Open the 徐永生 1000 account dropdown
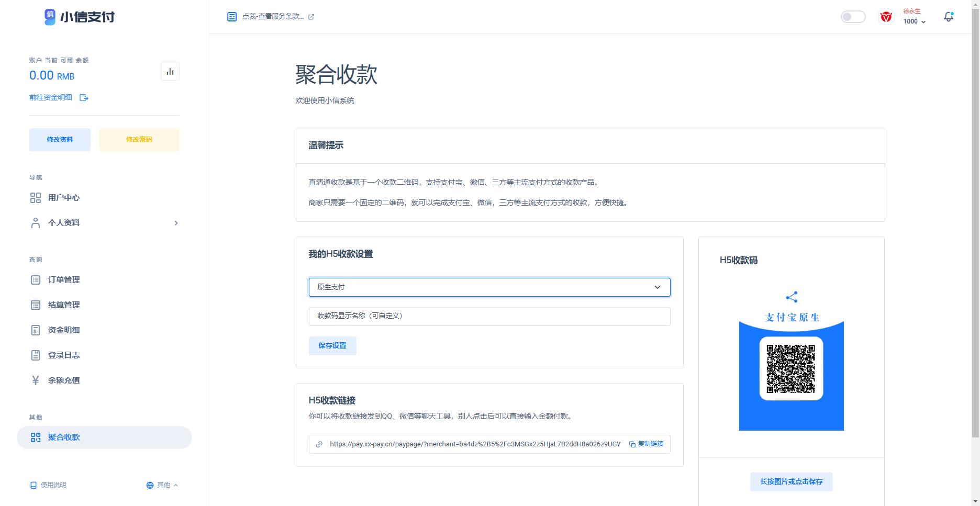 pyautogui.click(x=913, y=16)
